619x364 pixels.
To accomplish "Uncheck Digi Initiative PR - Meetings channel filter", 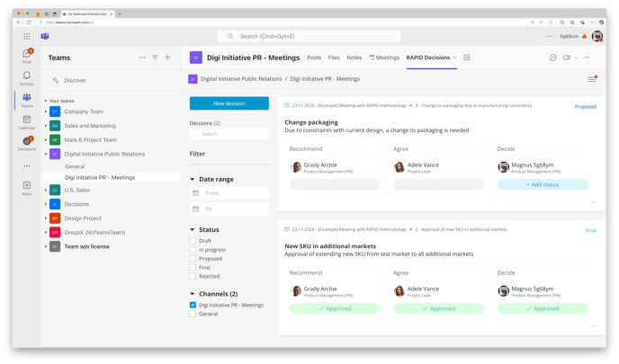I will (193, 305).
